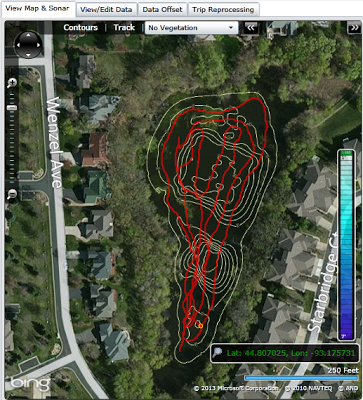
Task: Click the Wenzel Ave street label
Action: (54, 143)
